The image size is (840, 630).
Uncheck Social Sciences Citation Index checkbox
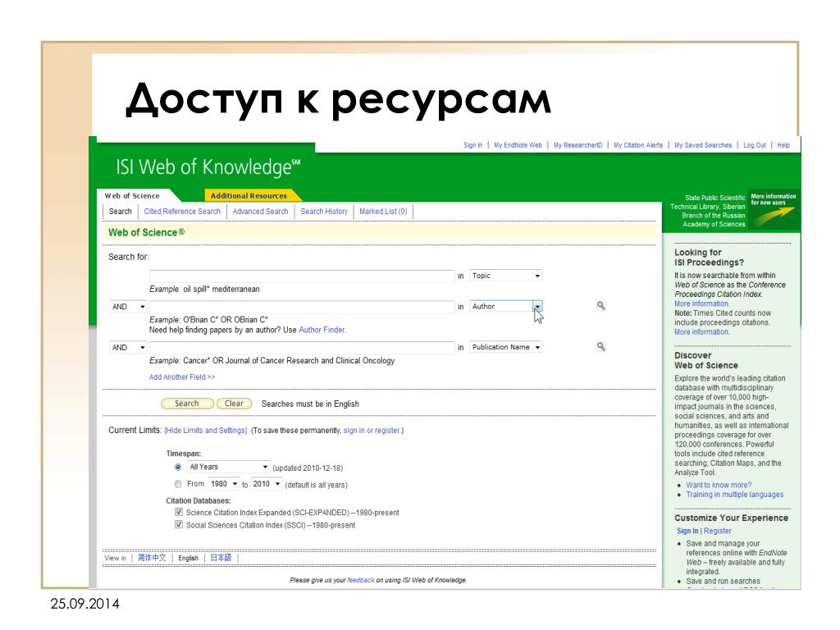[x=179, y=525]
